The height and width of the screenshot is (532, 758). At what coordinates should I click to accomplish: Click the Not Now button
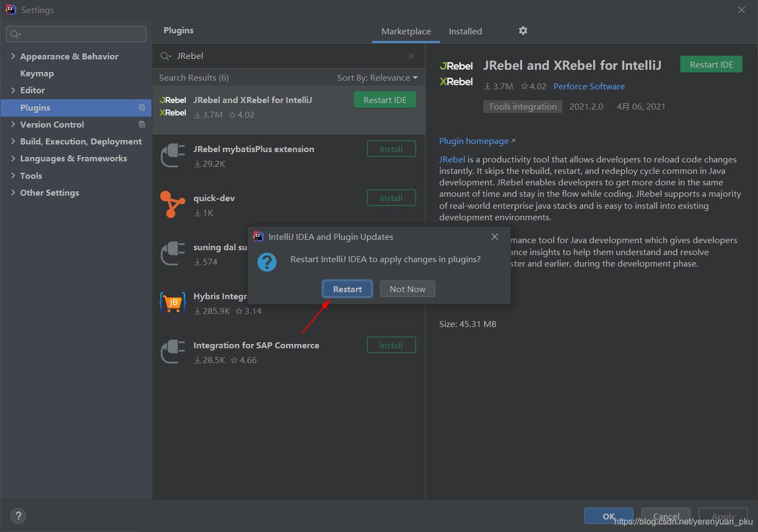[408, 289]
